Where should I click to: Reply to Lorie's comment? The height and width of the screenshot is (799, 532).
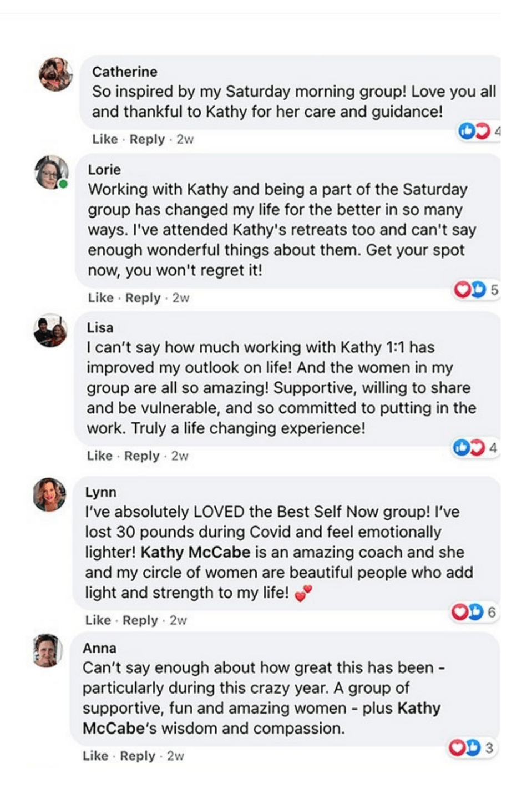pyautogui.click(x=143, y=298)
